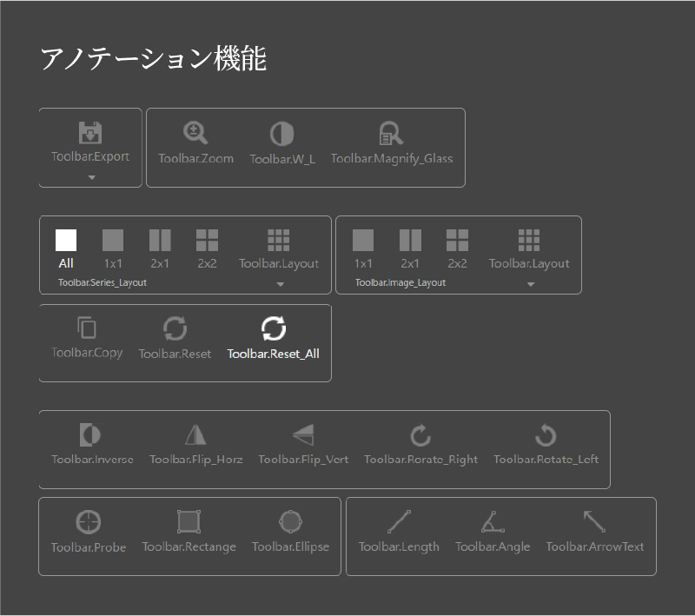The image size is (695, 616).
Task: Select the Probe tool
Action: [87, 530]
